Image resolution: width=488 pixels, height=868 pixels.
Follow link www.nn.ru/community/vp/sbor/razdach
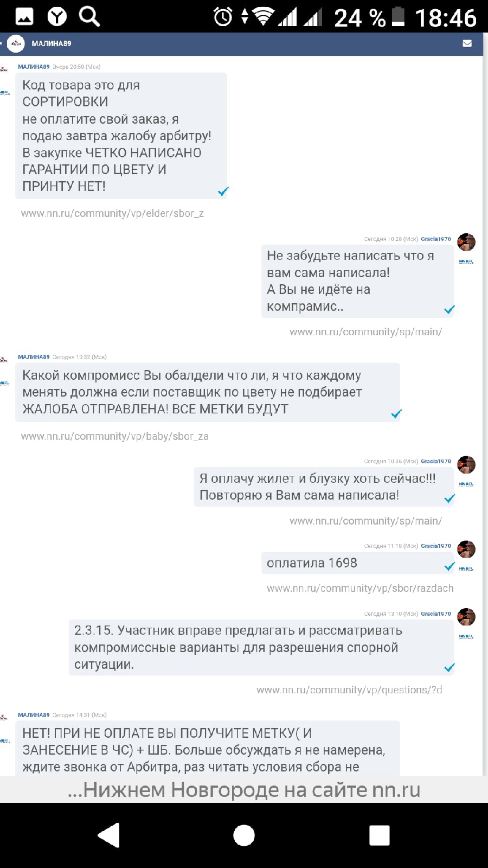pos(360,588)
